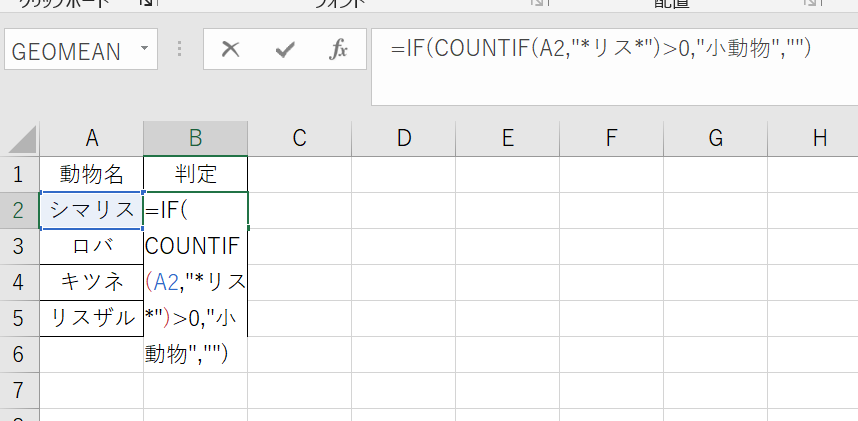This screenshot has width=858, height=421.
Task: Select row 6 header
Action: 18,355
